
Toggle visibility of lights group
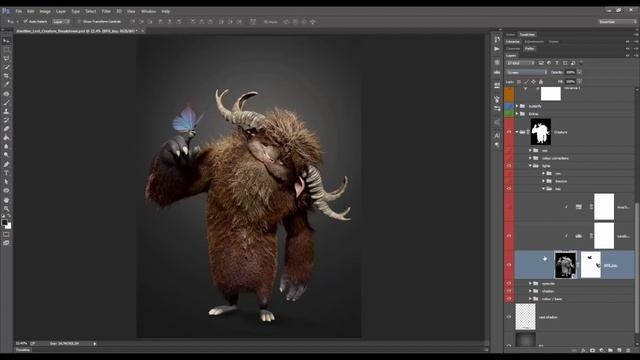pyautogui.click(x=509, y=166)
